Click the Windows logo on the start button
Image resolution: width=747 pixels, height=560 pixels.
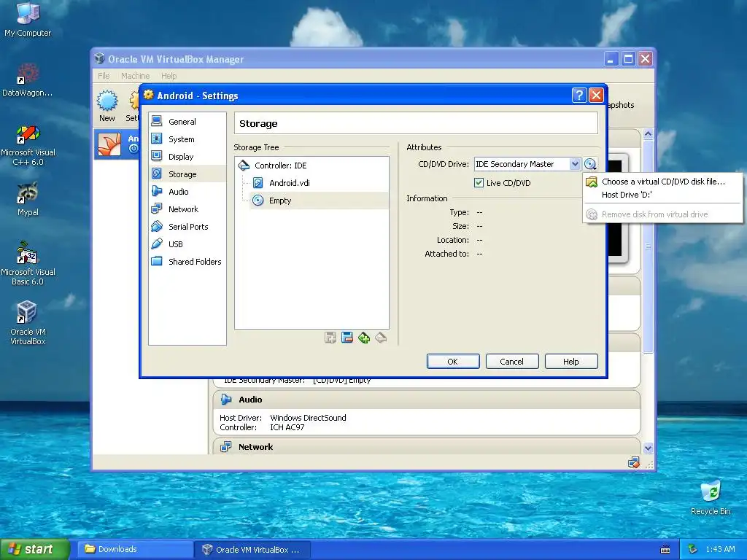click(15, 549)
